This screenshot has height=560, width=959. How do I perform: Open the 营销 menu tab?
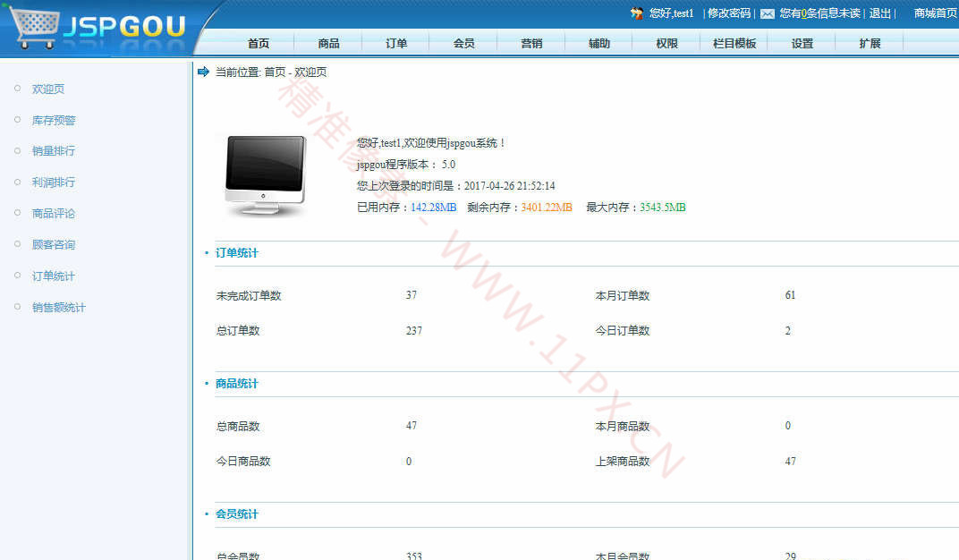531,44
